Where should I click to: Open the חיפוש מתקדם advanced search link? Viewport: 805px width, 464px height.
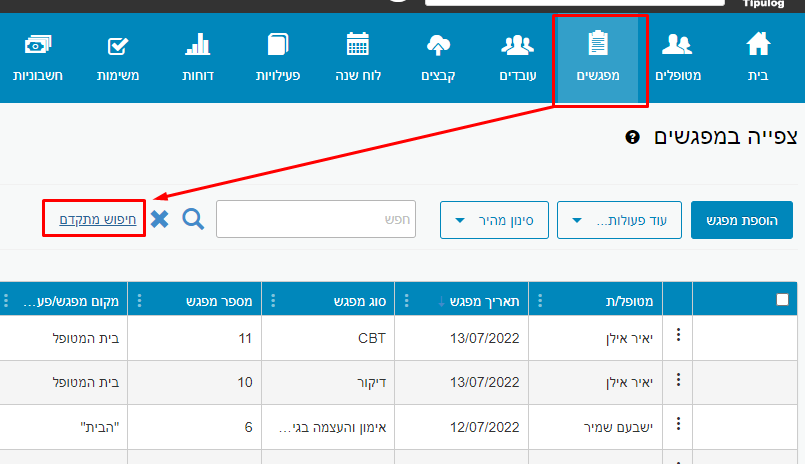tap(98, 219)
